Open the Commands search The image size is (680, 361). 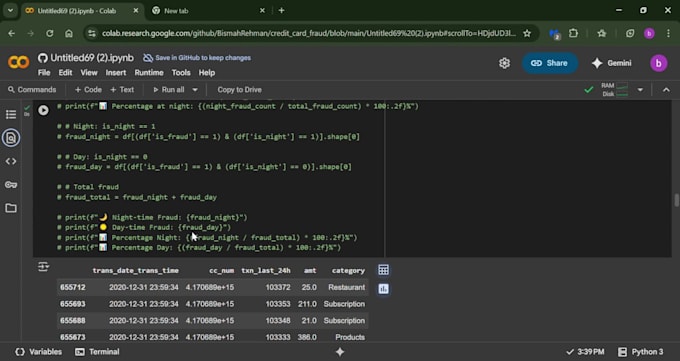pos(32,90)
